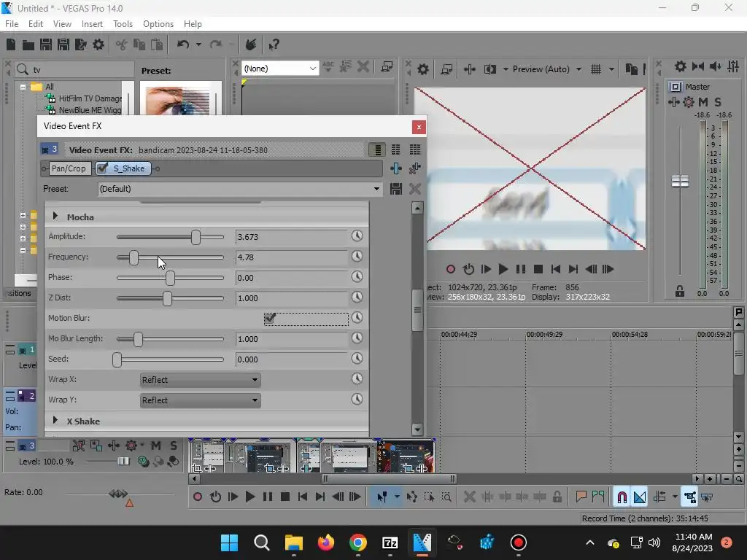Open Firefox from the taskbar
Screen dimensions: 747x560
click(326, 542)
